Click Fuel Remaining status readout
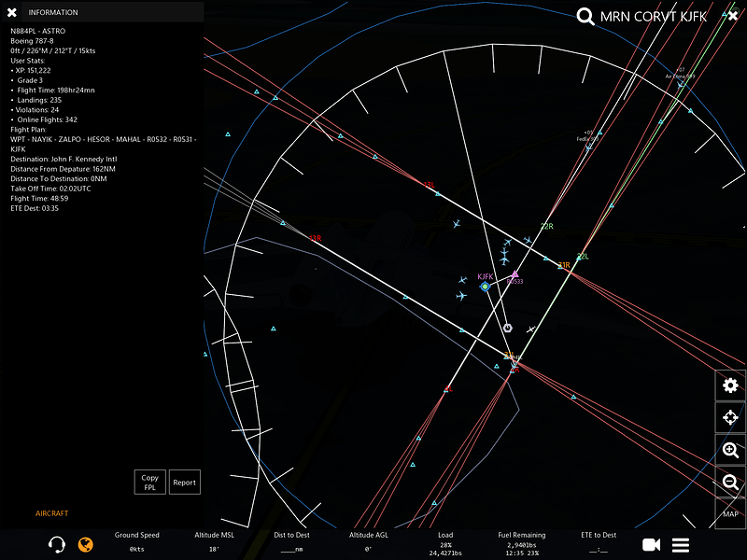 click(522, 543)
